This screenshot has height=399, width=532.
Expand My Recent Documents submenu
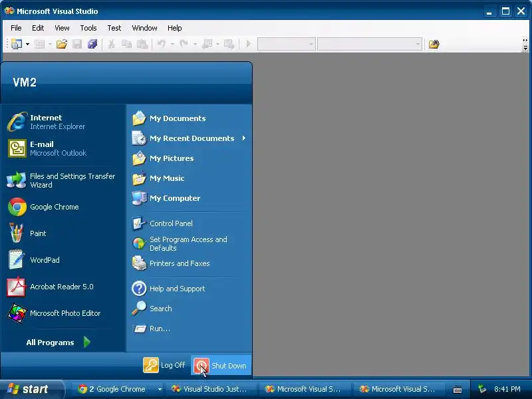coord(189,138)
